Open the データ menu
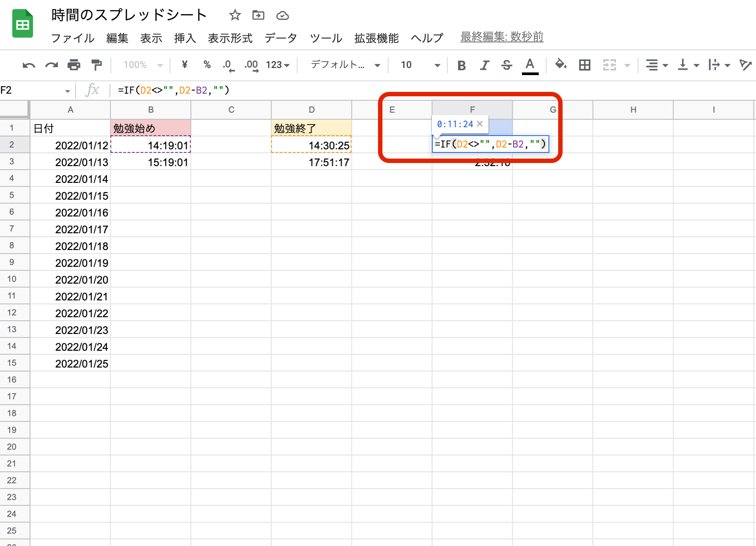Screen dimensions: 756x546 [x=281, y=38]
